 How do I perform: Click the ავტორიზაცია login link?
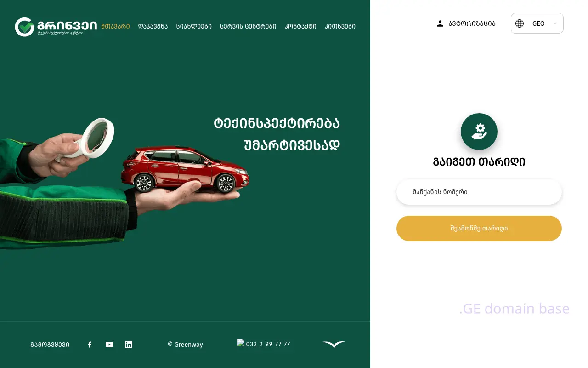pos(472,23)
